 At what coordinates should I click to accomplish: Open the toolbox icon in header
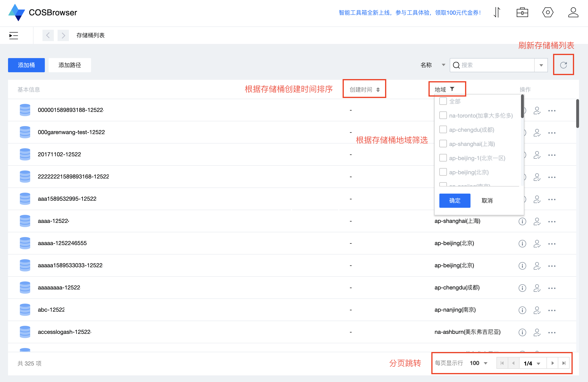pos(522,12)
